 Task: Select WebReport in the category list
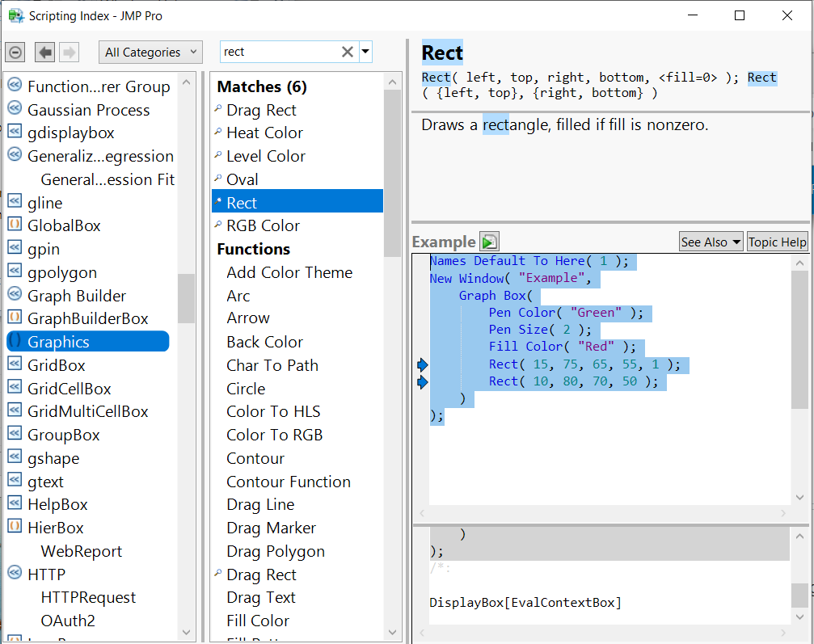pyautogui.click(x=82, y=551)
